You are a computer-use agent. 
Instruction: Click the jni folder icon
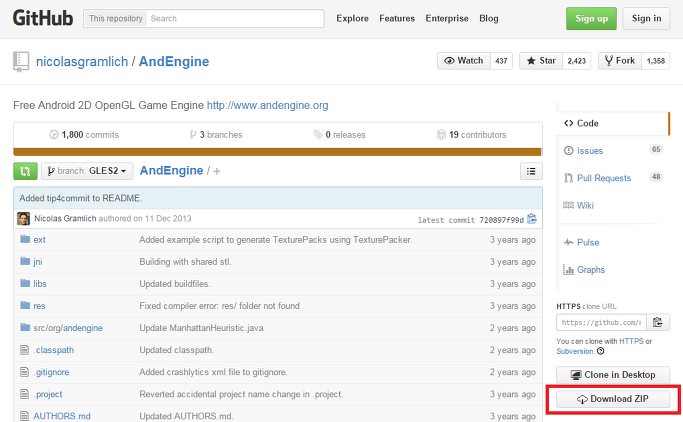(x=25, y=261)
